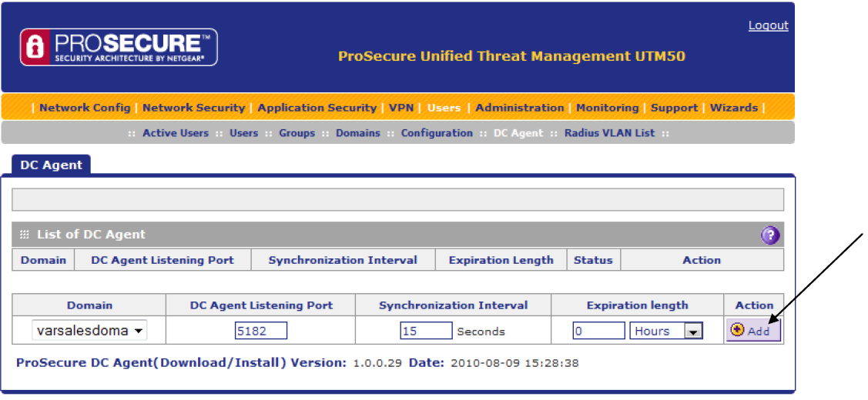Select the VPN menu item
Screen dimensions: 868x400
click(x=401, y=108)
